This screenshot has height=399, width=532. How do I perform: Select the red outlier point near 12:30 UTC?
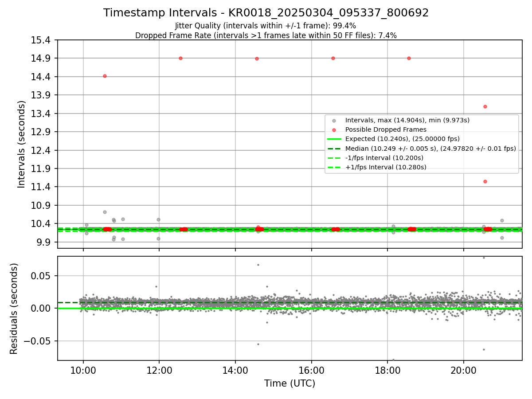[180, 58]
